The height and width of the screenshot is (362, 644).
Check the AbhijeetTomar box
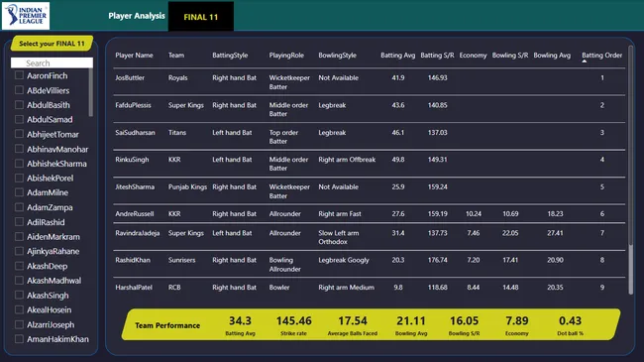click(x=19, y=134)
